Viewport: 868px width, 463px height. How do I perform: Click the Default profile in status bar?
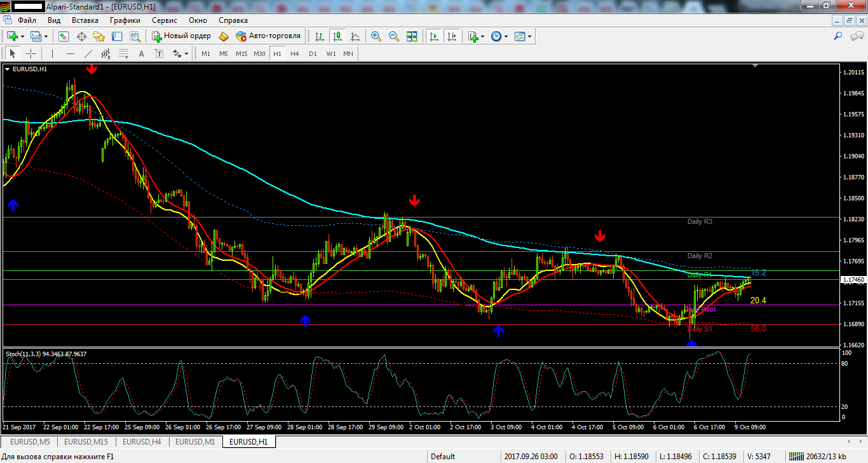[443, 456]
